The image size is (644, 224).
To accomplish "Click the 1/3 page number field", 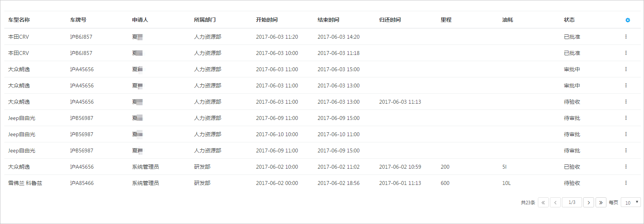I will (572, 202).
